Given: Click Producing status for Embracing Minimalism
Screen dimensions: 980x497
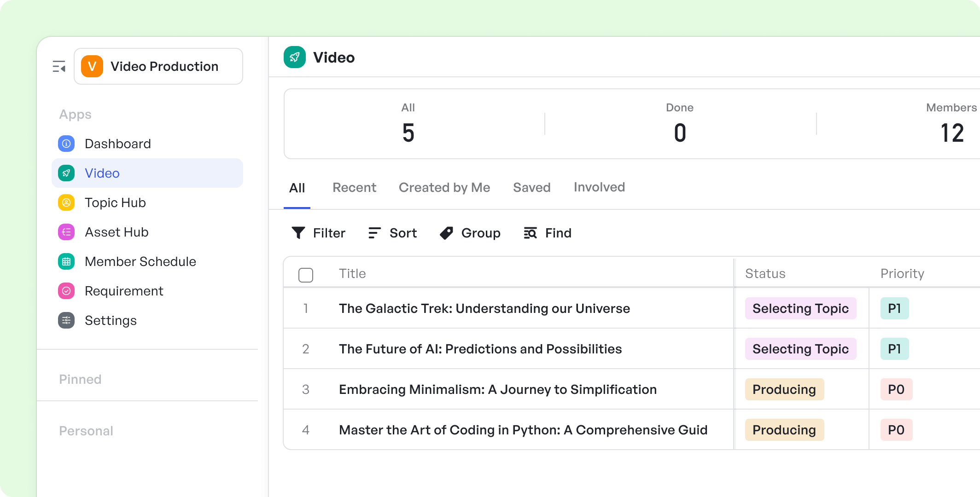Looking at the screenshot, I should point(784,389).
